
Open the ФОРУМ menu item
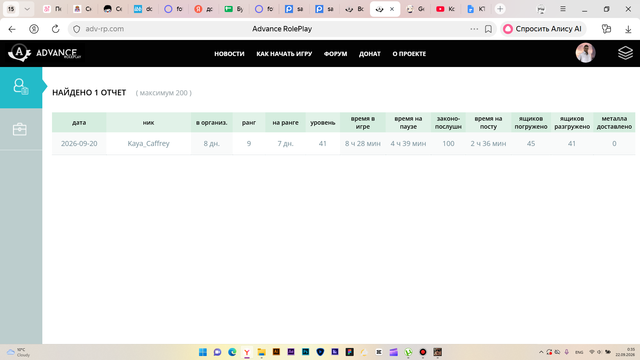point(336,53)
